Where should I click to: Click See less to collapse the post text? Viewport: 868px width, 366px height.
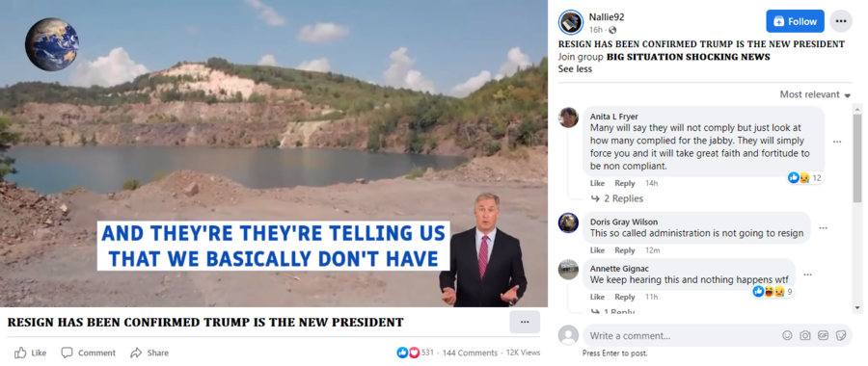pyautogui.click(x=575, y=69)
